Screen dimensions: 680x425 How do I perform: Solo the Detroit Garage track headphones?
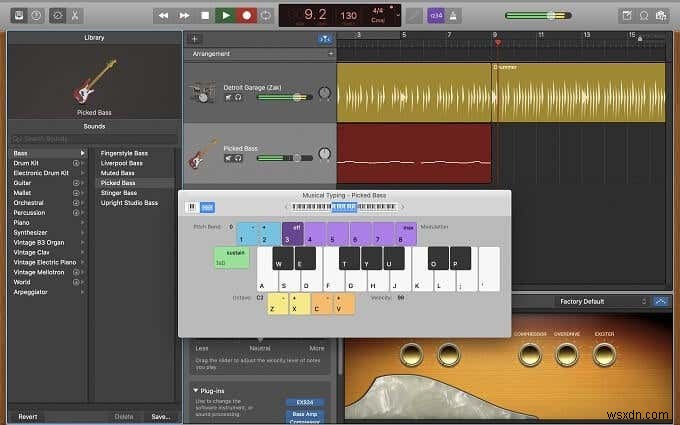pyautogui.click(x=238, y=98)
